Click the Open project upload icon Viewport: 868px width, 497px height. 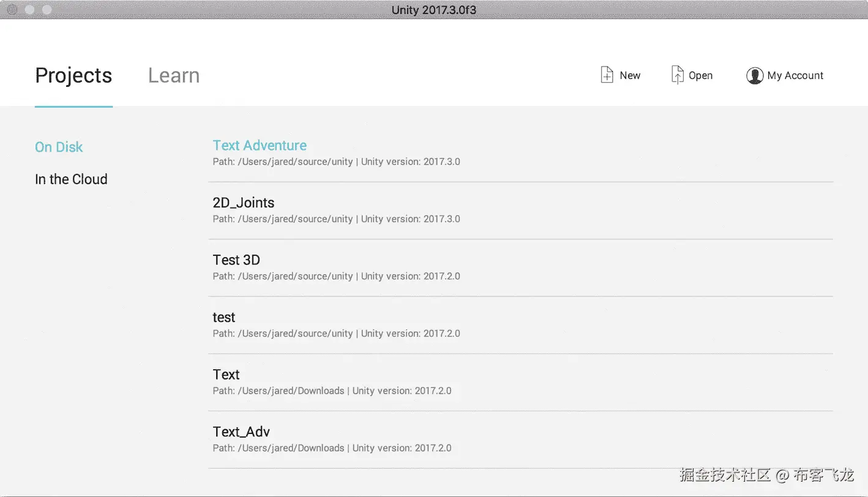tap(677, 75)
